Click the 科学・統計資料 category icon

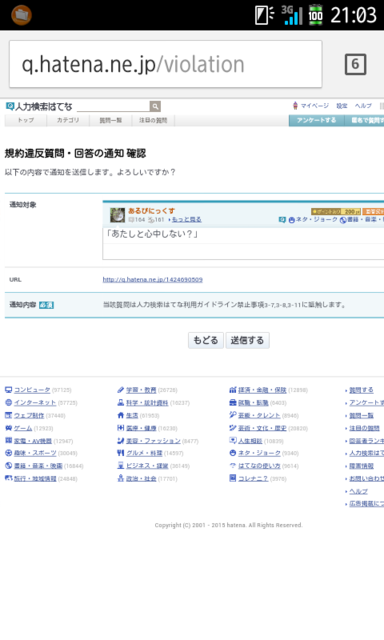tap(120, 402)
